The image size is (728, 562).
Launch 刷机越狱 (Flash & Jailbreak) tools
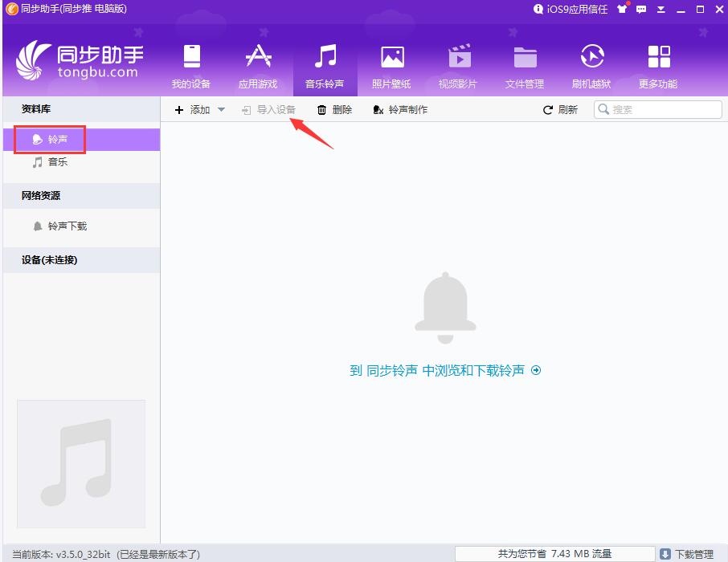pyautogui.click(x=591, y=64)
